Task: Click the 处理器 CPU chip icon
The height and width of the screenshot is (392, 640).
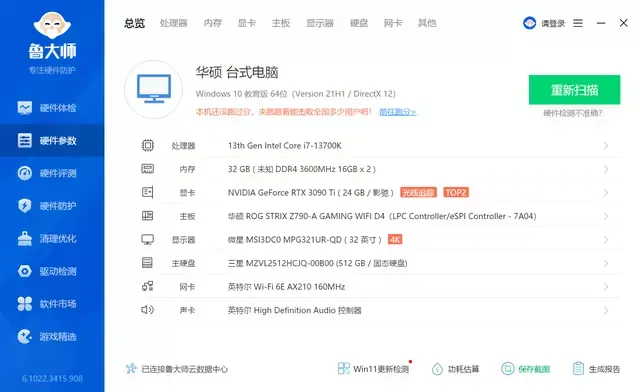Action: tap(148, 145)
